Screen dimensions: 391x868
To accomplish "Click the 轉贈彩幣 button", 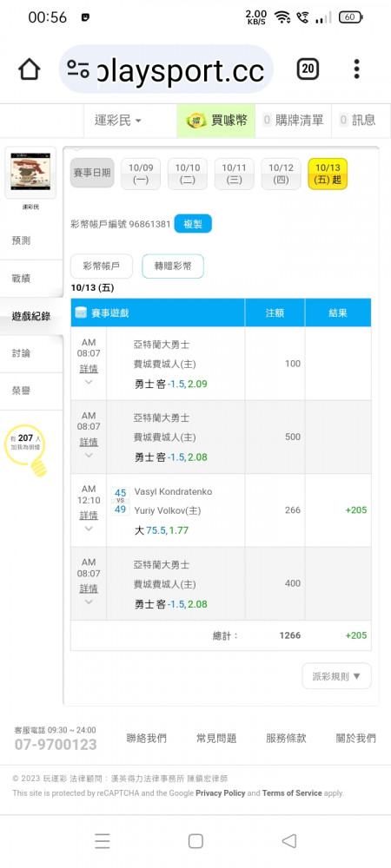I will click(173, 266).
